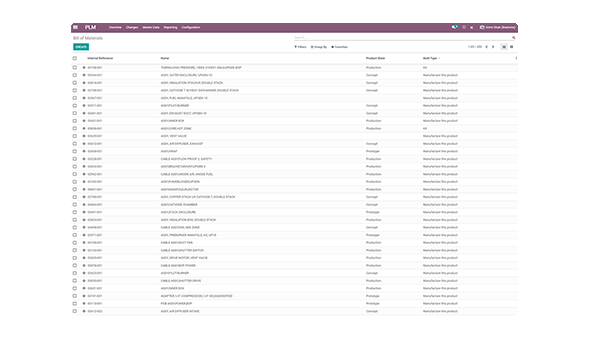Check the ASSY, AIR DIFFUSER, EXHAUST row checkbox
Viewport: 590px width, 360px height.
(x=75, y=144)
